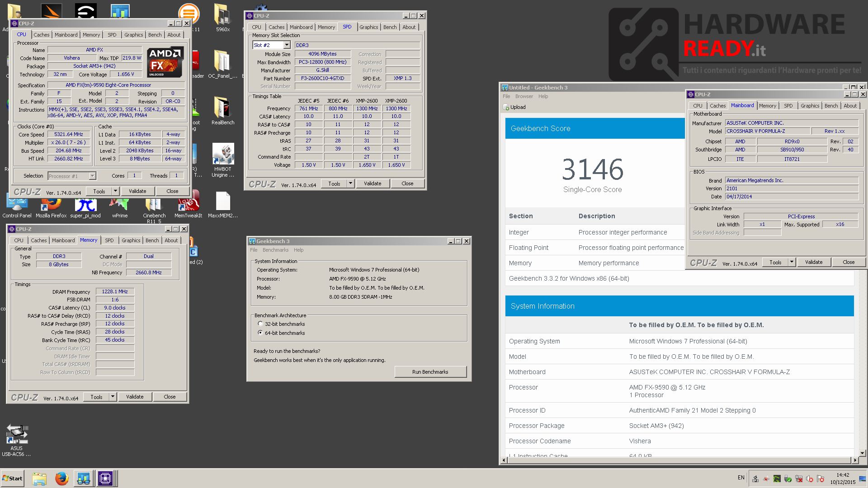868x488 pixels.
Task: Select the 3146 single-core score
Action: click(x=593, y=169)
